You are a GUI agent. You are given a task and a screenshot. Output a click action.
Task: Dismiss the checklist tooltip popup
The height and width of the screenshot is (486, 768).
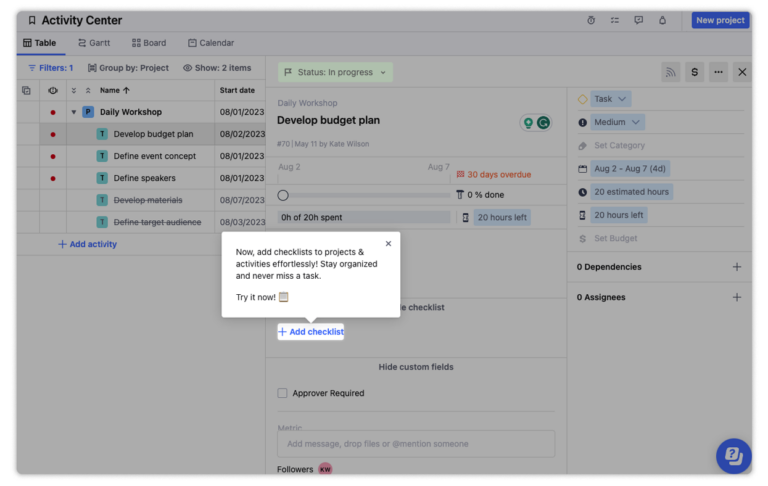pyautogui.click(x=388, y=243)
